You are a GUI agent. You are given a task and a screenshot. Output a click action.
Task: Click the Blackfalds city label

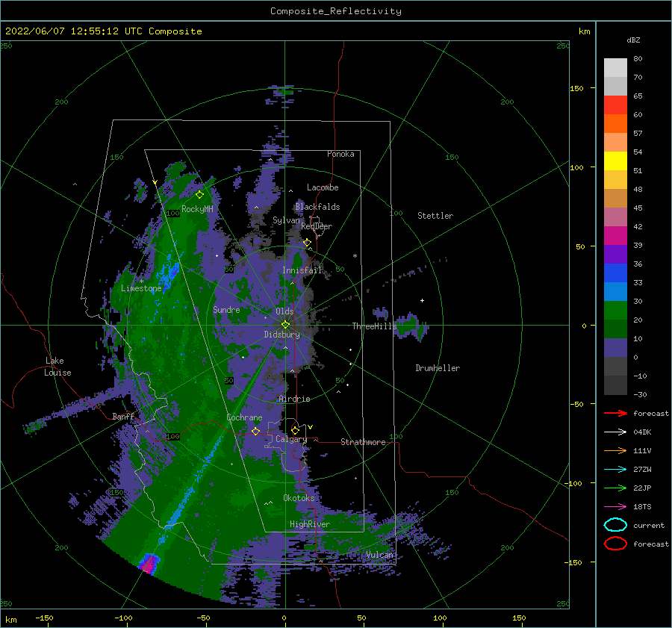pyautogui.click(x=317, y=207)
